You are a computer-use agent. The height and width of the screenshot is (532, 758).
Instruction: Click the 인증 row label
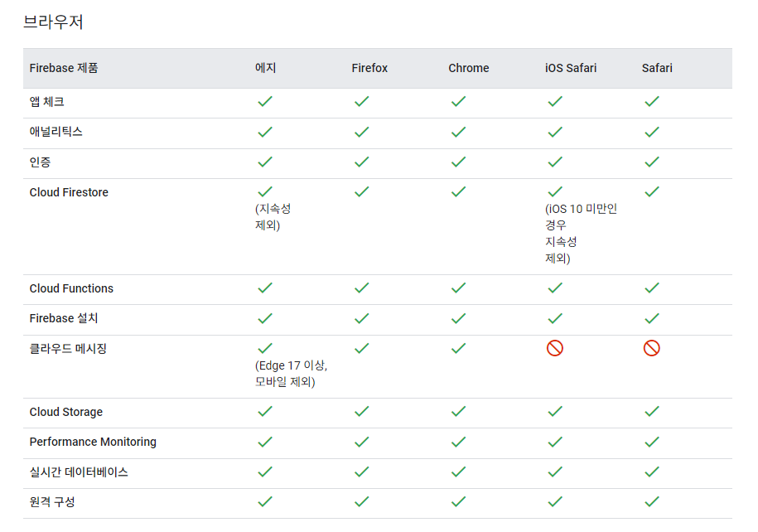tap(40, 162)
